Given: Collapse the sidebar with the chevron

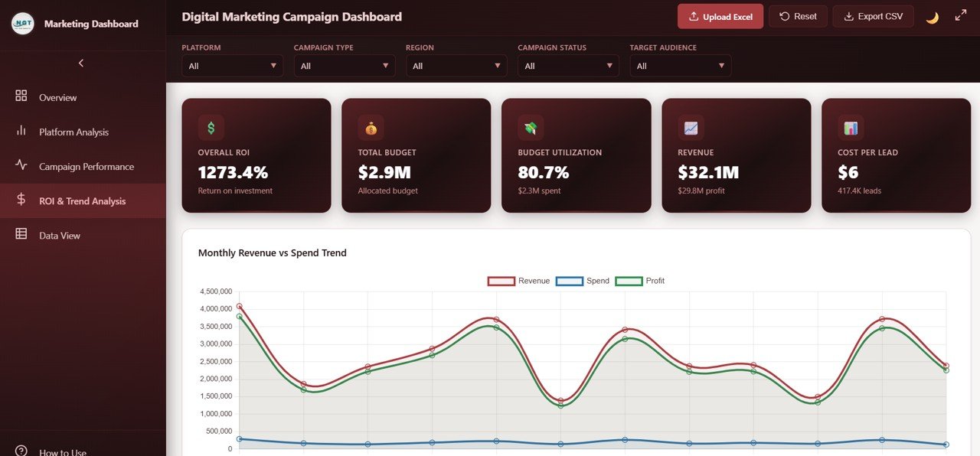Looking at the screenshot, I should tap(81, 63).
